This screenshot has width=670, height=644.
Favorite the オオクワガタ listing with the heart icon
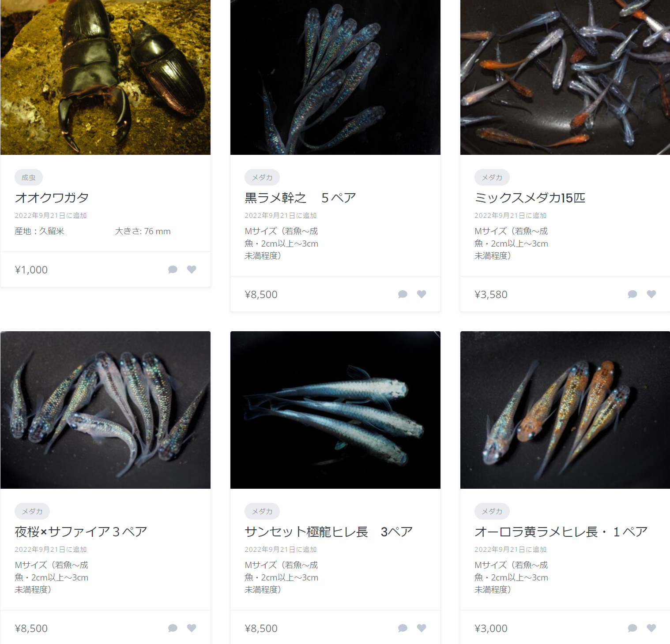pyautogui.click(x=192, y=270)
